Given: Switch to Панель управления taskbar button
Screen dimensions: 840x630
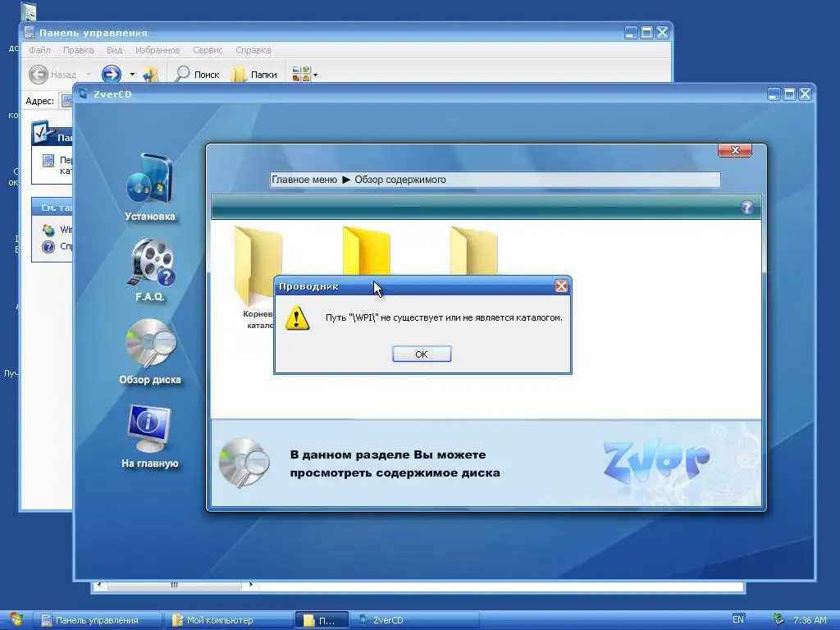Looking at the screenshot, I should point(97,620).
